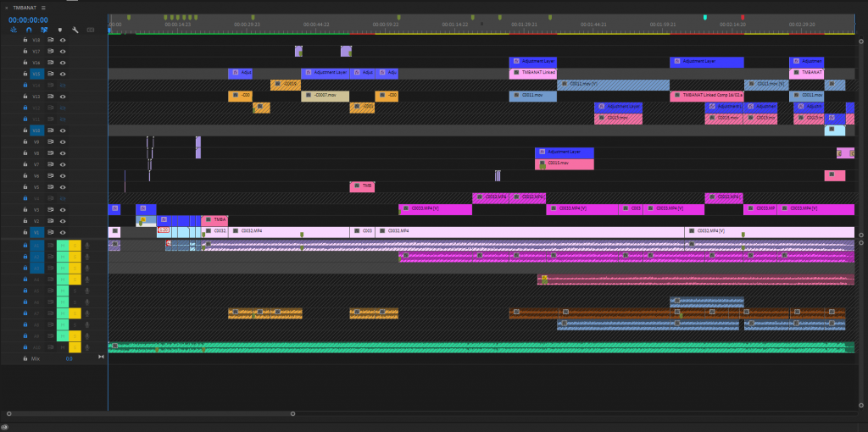868x432 pixels.
Task: Toggle mute on audio track A10
Action: (62, 347)
